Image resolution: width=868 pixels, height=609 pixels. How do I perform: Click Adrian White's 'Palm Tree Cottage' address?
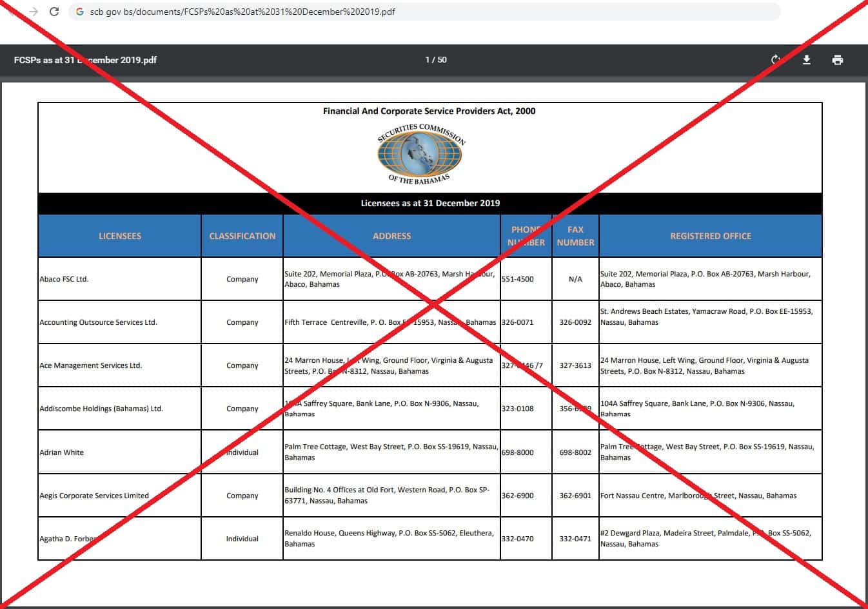[x=391, y=452]
